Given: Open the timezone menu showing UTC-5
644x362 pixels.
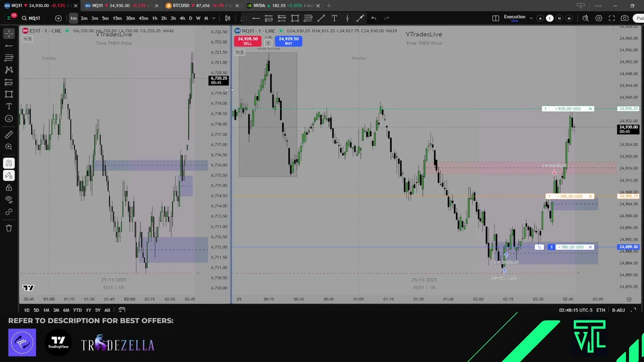Looking at the screenshot, I should pyautogui.click(x=576, y=310).
